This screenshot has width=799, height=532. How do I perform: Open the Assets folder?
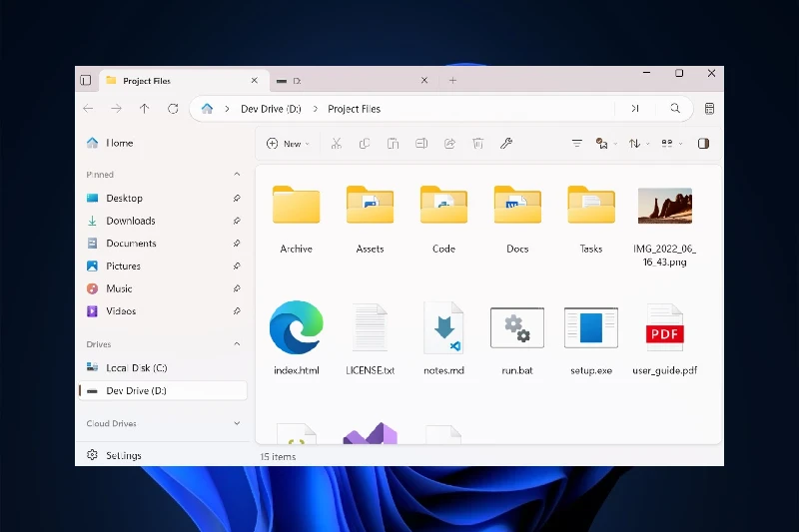pos(370,220)
